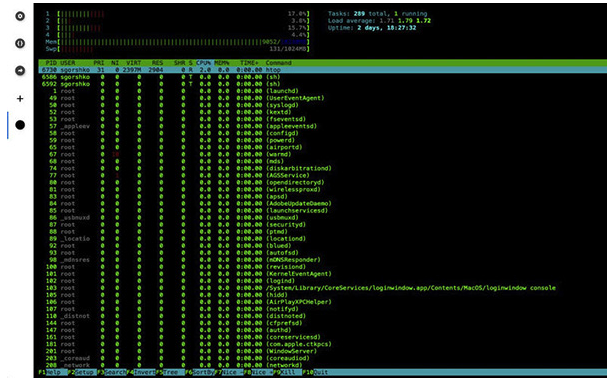Select the (coreaudiod) process
The image size is (607, 382).
[322, 358]
